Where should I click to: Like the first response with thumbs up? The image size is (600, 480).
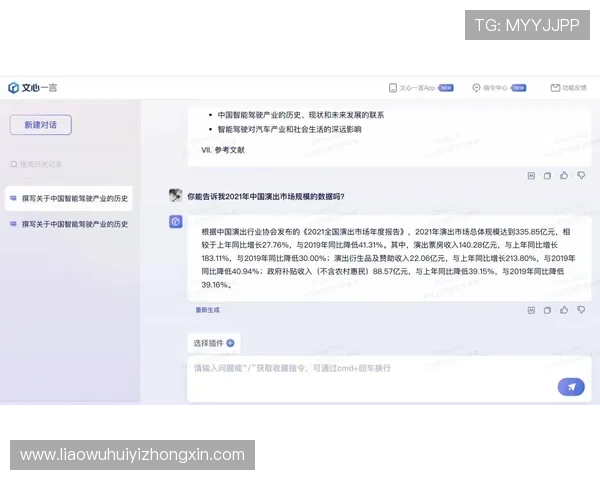pyautogui.click(x=564, y=175)
